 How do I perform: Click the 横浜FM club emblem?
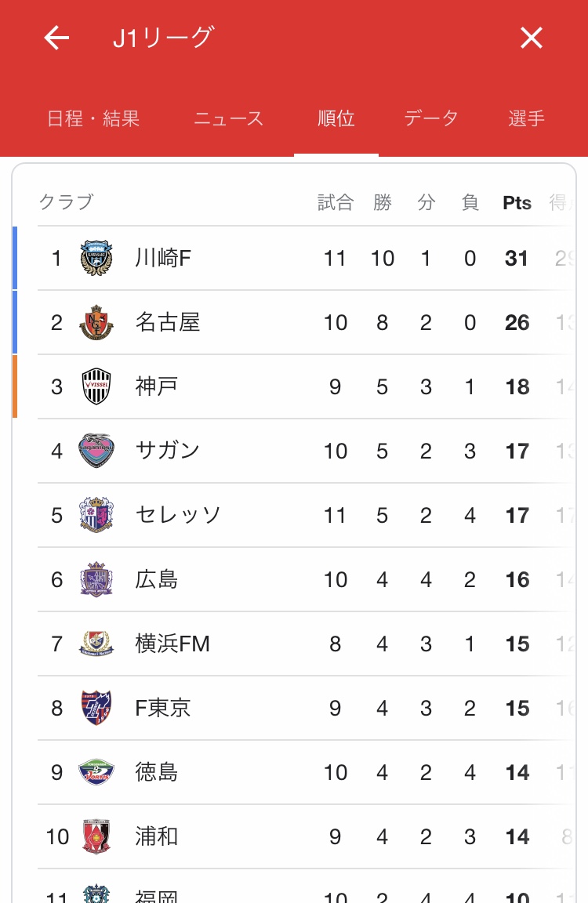click(x=96, y=644)
